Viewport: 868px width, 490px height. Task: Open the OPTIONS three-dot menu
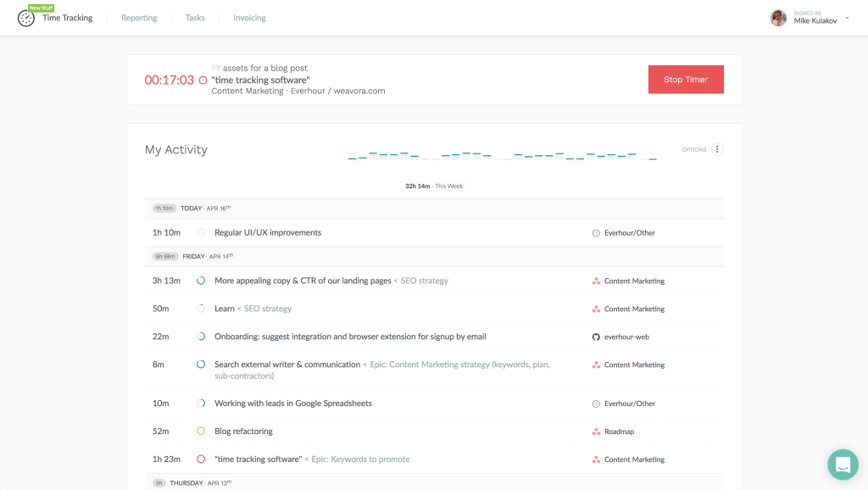coord(716,148)
